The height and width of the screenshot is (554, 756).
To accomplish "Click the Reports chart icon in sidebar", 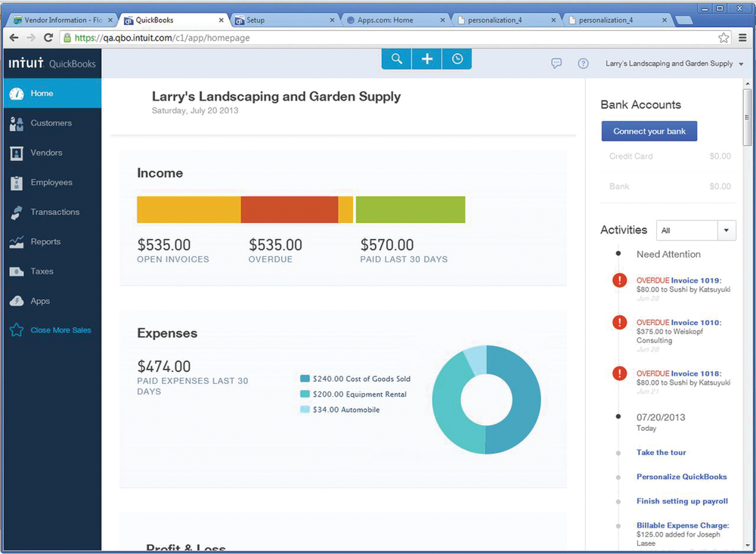I will pos(17,242).
